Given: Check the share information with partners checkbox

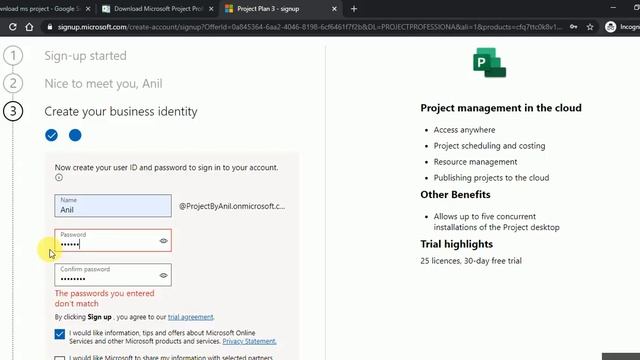Looking at the screenshot, I should tap(60, 358).
